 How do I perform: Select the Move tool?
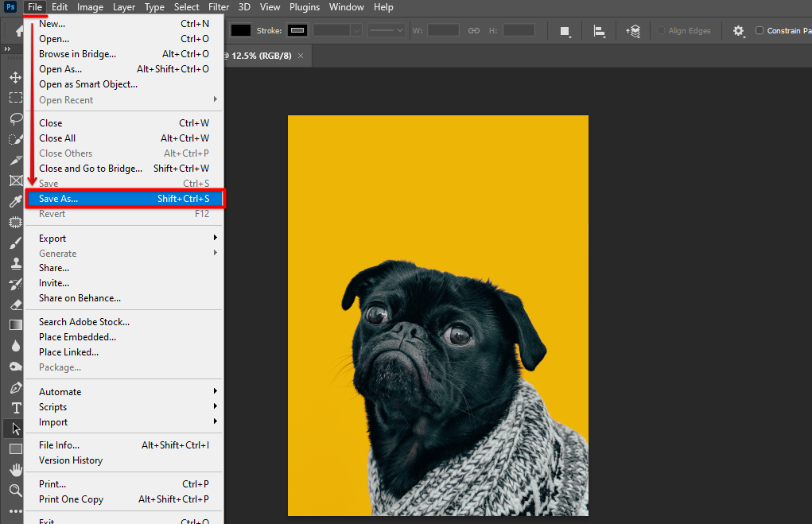pyautogui.click(x=15, y=78)
